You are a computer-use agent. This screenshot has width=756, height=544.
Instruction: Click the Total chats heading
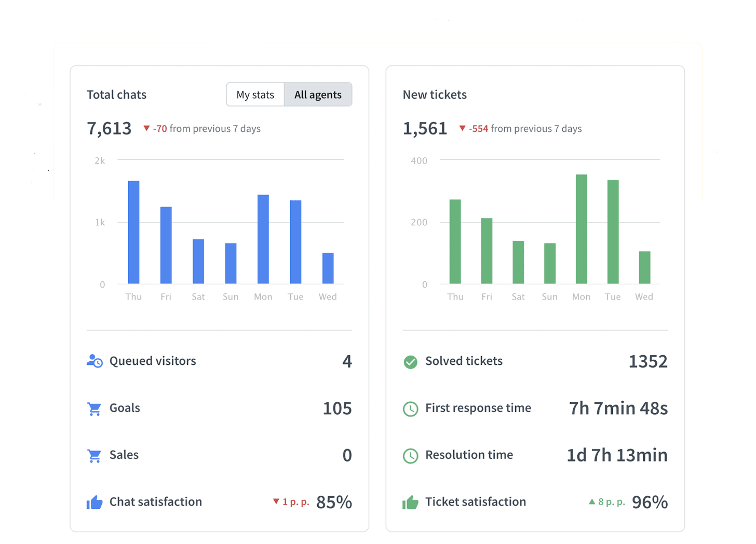(117, 94)
